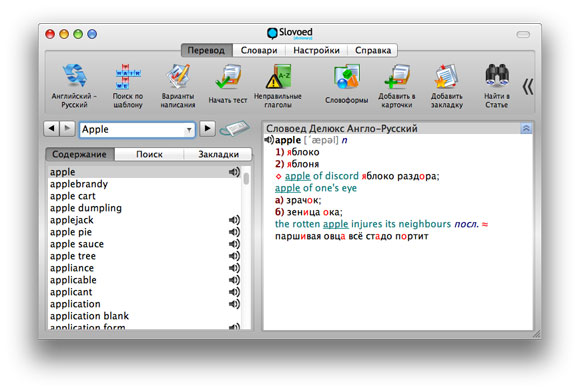Play audio for applejack list entry
This screenshot has width=580, height=392.
(234, 220)
